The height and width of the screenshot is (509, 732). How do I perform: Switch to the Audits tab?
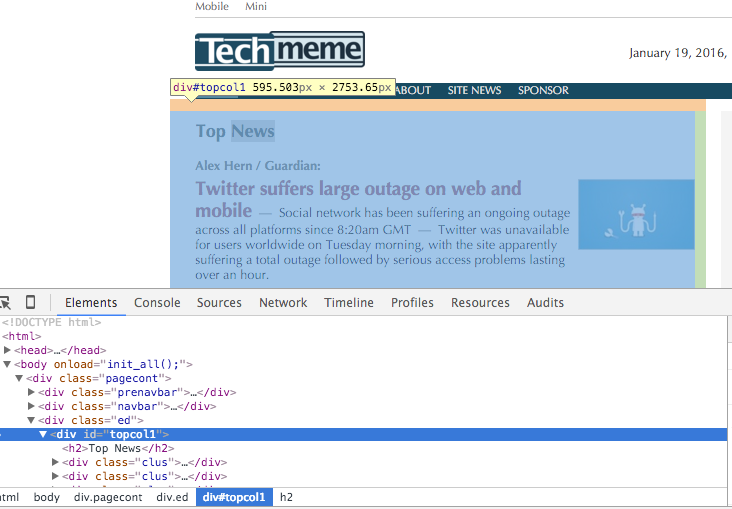point(545,303)
